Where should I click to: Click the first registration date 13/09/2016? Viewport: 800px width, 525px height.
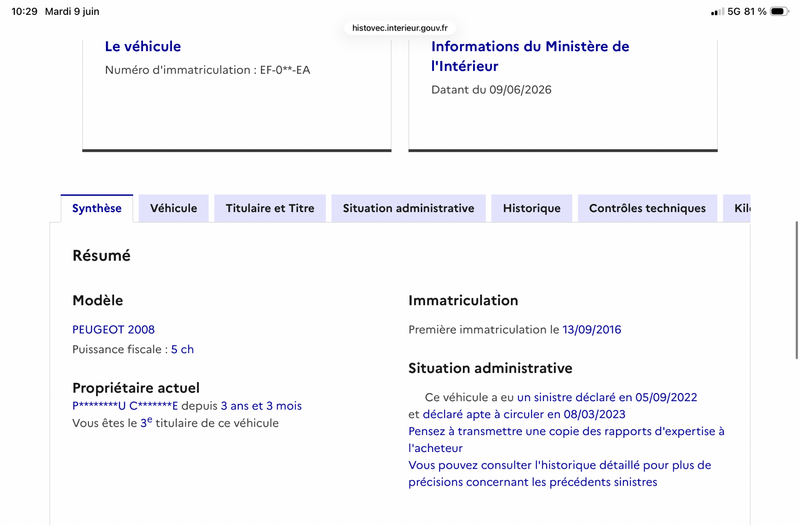592,330
